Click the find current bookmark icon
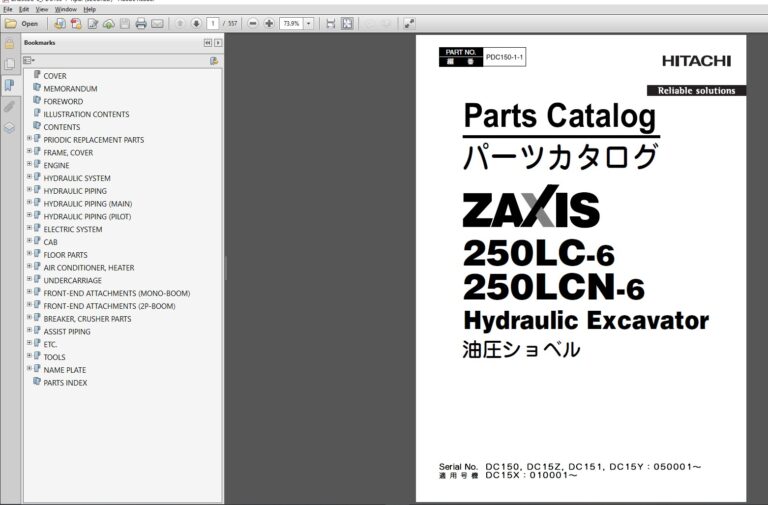The width and height of the screenshot is (768, 505). (x=214, y=61)
